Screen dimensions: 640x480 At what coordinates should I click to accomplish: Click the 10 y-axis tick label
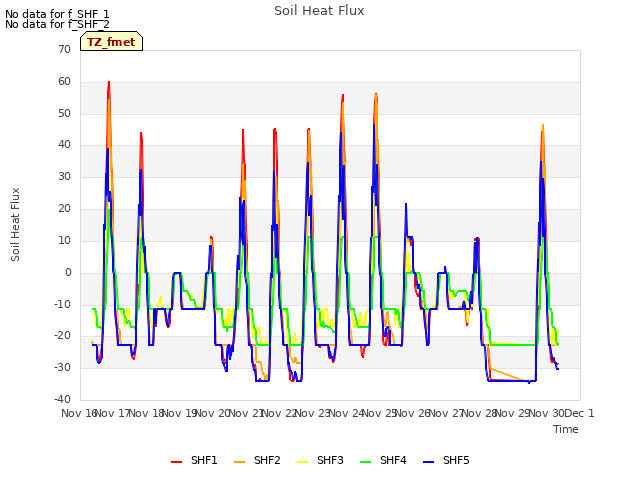pos(64,240)
